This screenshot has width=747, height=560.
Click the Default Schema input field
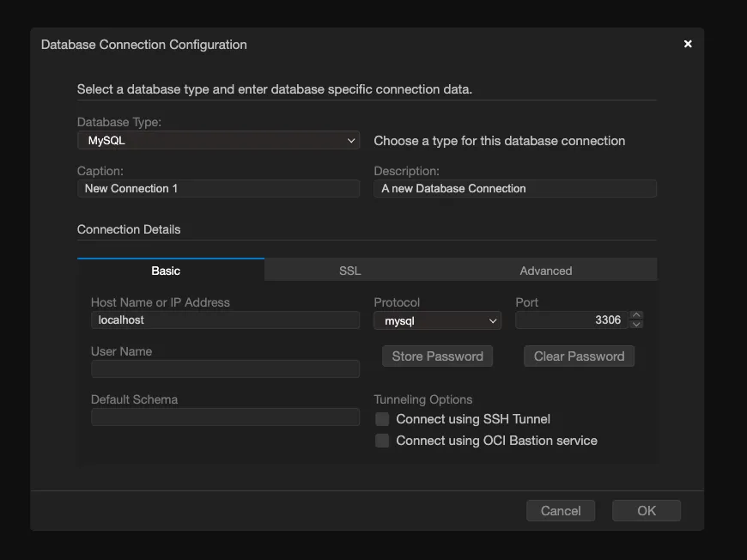click(225, 417)
